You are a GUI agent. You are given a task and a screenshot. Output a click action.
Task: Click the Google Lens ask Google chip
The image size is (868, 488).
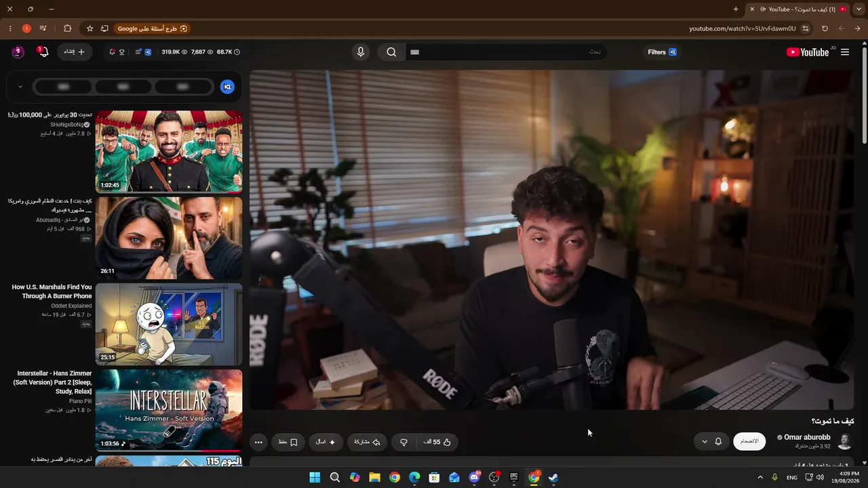tap(153, 28)
